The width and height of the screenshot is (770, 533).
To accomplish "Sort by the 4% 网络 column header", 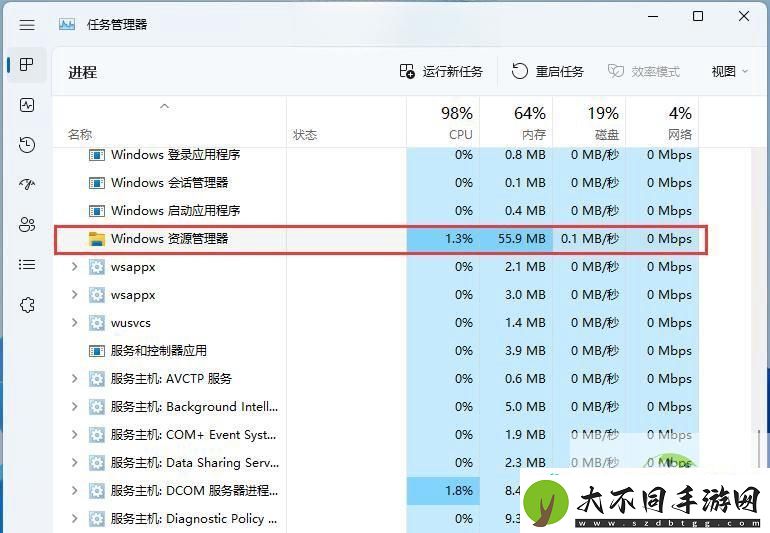I will coord(662,122).
